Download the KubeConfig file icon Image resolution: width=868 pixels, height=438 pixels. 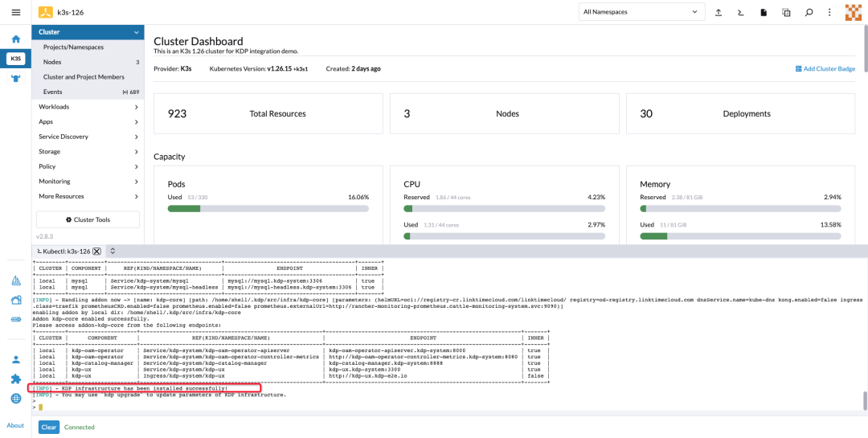pos(764,12)
